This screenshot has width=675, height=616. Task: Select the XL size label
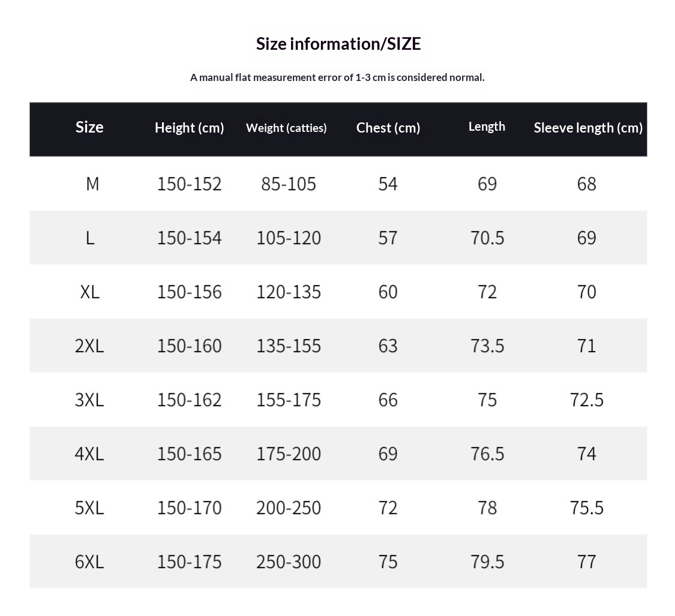(x=89, y=292)
